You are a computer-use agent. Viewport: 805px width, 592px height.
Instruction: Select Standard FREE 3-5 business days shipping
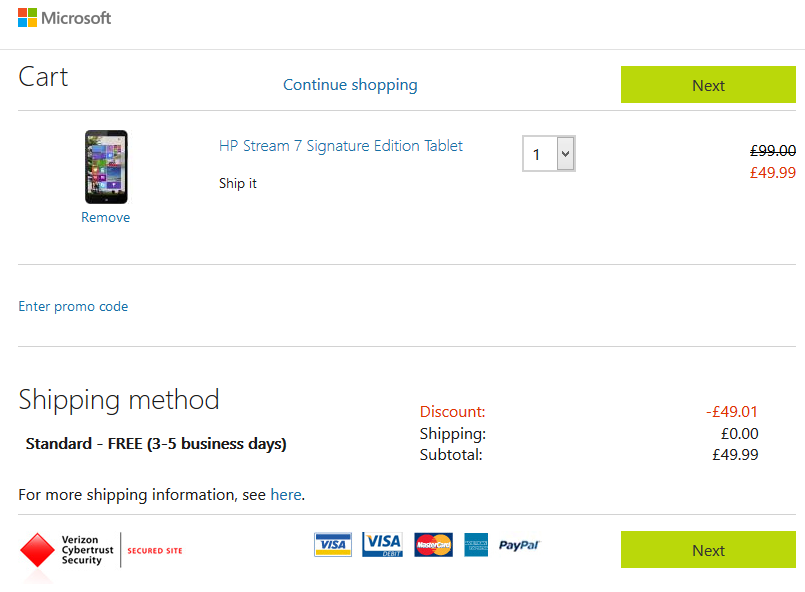coord(156,444)
